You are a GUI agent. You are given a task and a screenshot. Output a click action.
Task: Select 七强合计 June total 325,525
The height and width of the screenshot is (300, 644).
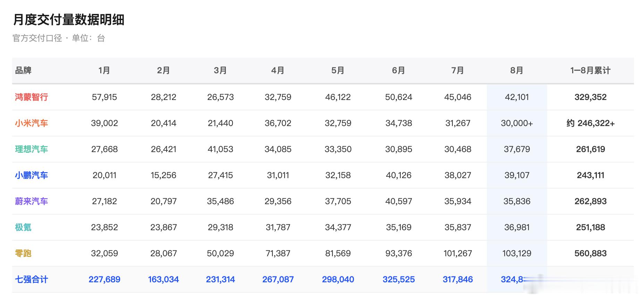(399, 280)
